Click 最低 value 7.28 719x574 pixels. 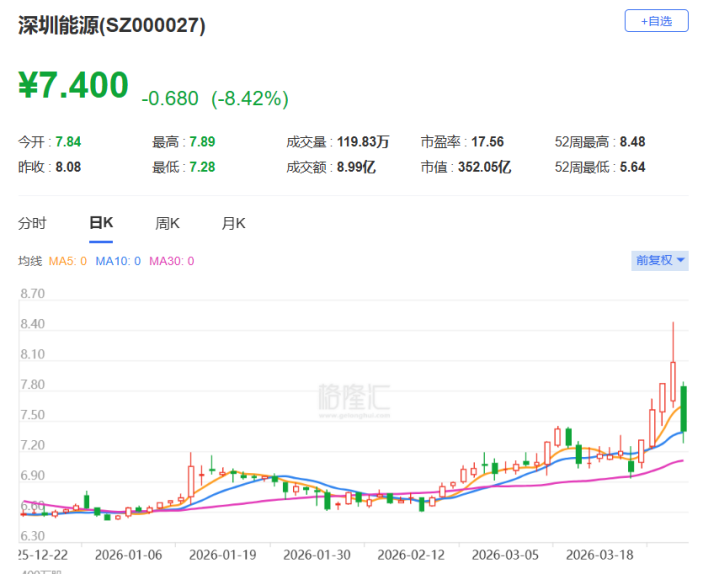(x=202, y=167)
